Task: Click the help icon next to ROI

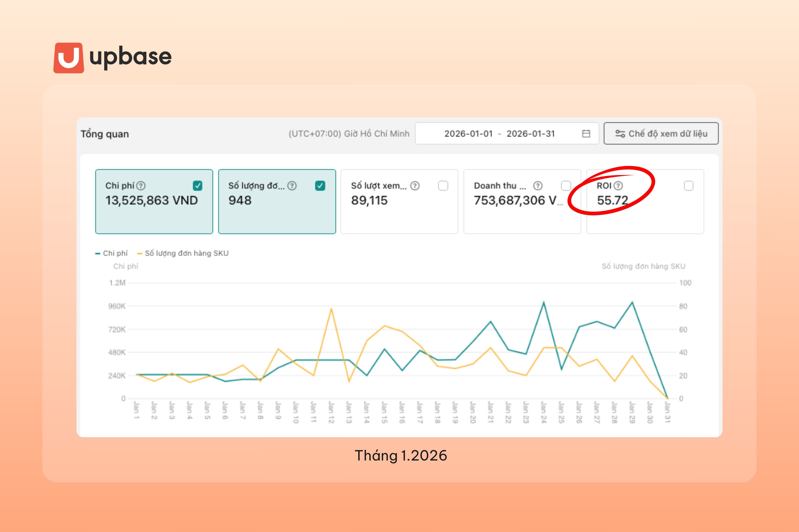Action: pyautogui.click(x=618, y=186)
